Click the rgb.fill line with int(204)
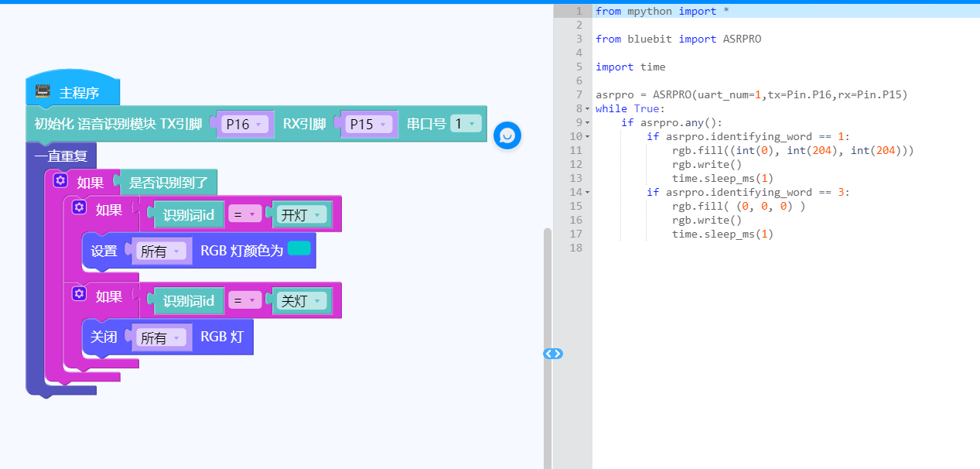This screenshot has height=469, width=980. click(x=793, y=150)
